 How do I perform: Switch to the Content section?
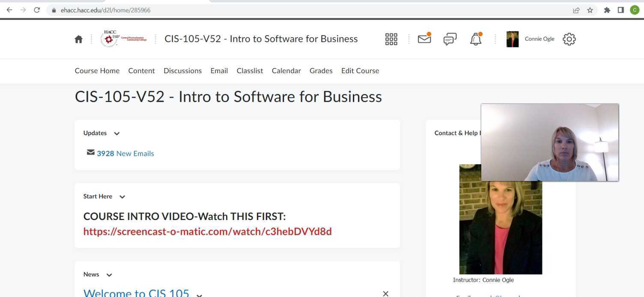click(141, 71)
